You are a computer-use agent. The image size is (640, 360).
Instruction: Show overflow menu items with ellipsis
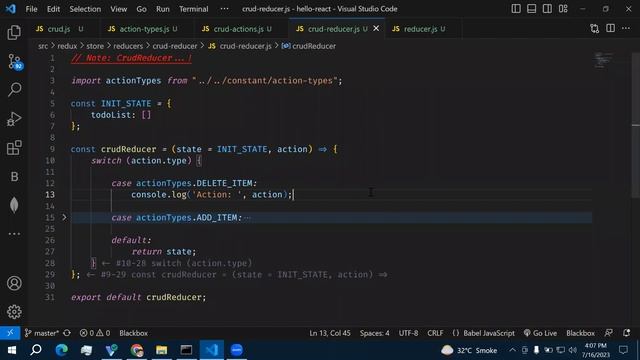224,9
